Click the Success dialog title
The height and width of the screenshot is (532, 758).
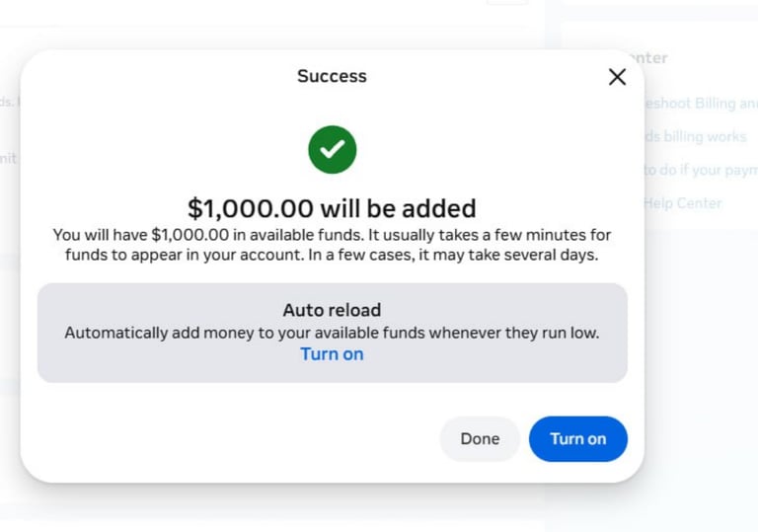pyautogui.click(x=332, y=76)
